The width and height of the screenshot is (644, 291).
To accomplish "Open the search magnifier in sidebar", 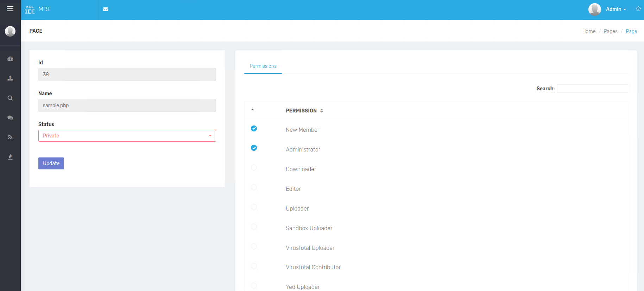I will [10, 98].
